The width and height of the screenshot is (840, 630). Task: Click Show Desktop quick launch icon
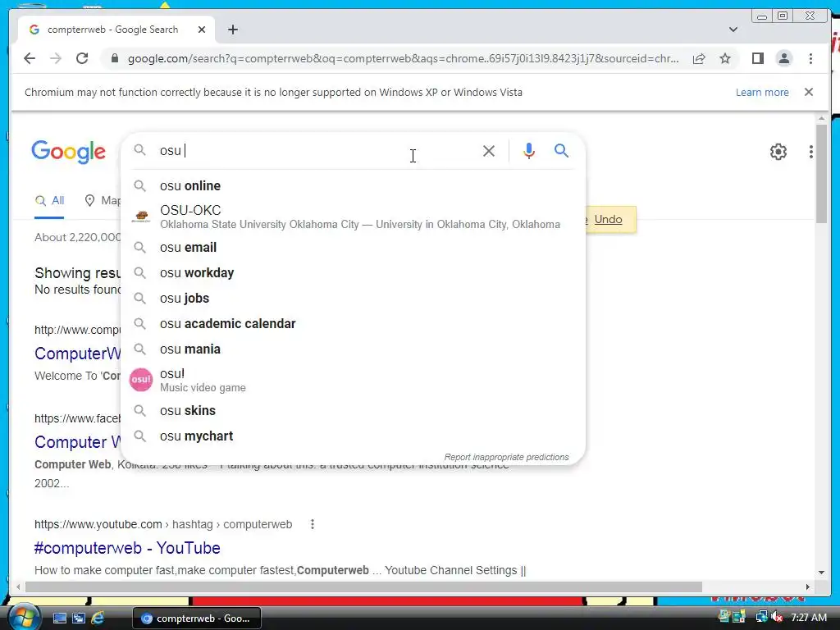point(59,619)
